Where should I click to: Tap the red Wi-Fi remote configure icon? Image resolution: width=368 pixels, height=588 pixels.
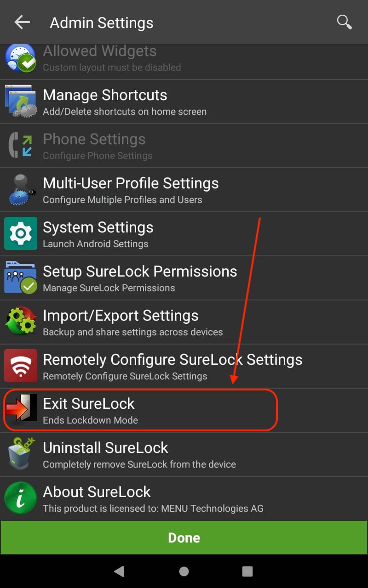click(x=21, y=366)
